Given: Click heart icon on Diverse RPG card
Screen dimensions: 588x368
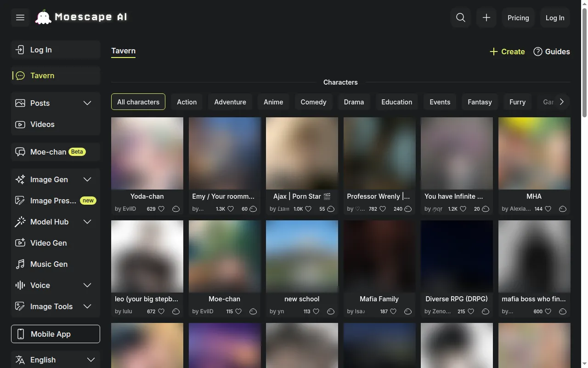Looking at the screenshot, I should click(471, 311).
